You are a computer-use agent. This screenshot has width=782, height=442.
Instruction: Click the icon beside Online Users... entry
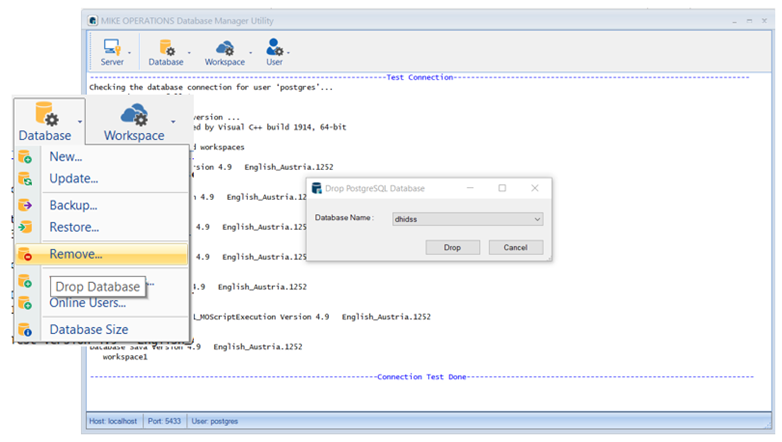point(25,303)
